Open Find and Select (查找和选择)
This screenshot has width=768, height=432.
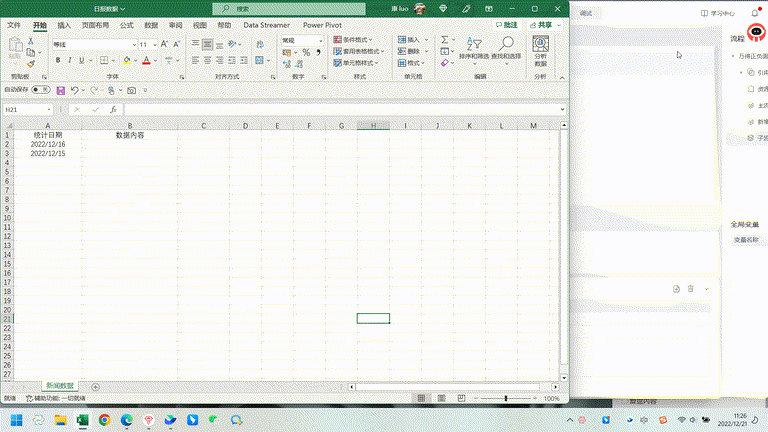506,51
